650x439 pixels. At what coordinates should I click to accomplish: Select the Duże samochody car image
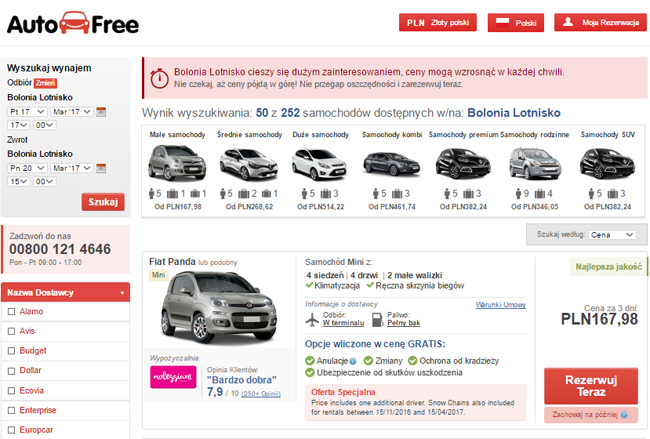tap(319, 164)
